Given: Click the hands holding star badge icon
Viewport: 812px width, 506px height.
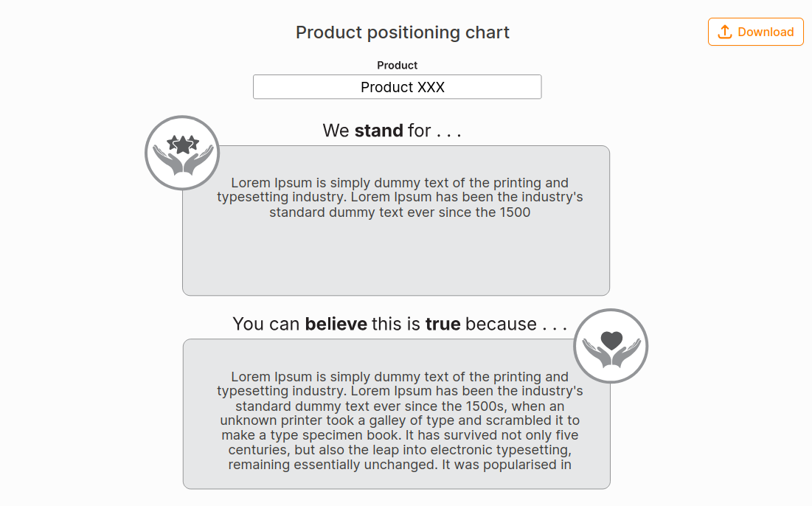Looking at the screenshot, I should (x=181, y=153).
